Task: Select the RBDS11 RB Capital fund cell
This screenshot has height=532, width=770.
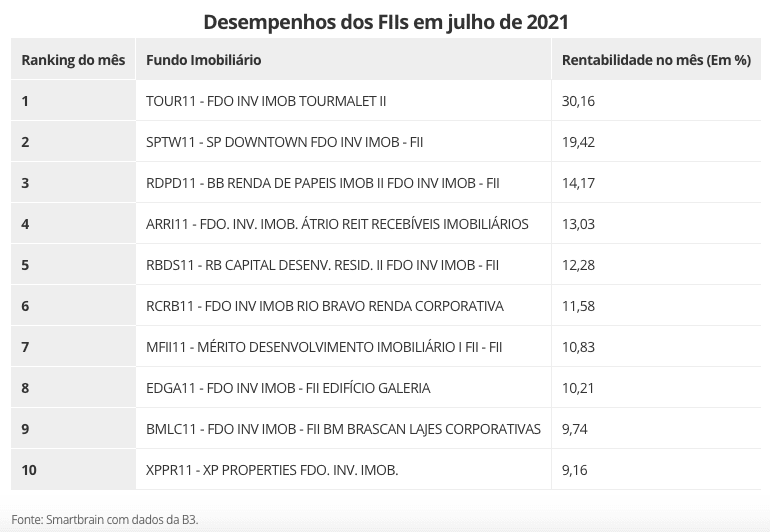Action: click(x=322, y=265)
